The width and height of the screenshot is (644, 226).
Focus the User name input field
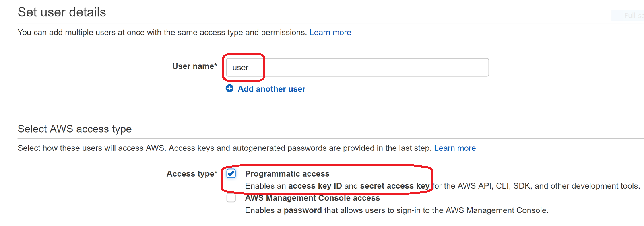(357, 67)
